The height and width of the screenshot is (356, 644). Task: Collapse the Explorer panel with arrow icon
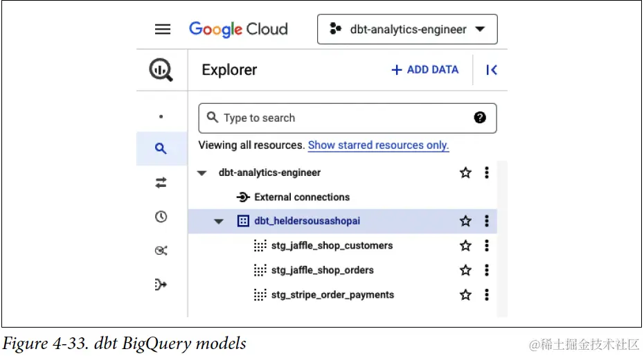[492, 70]
